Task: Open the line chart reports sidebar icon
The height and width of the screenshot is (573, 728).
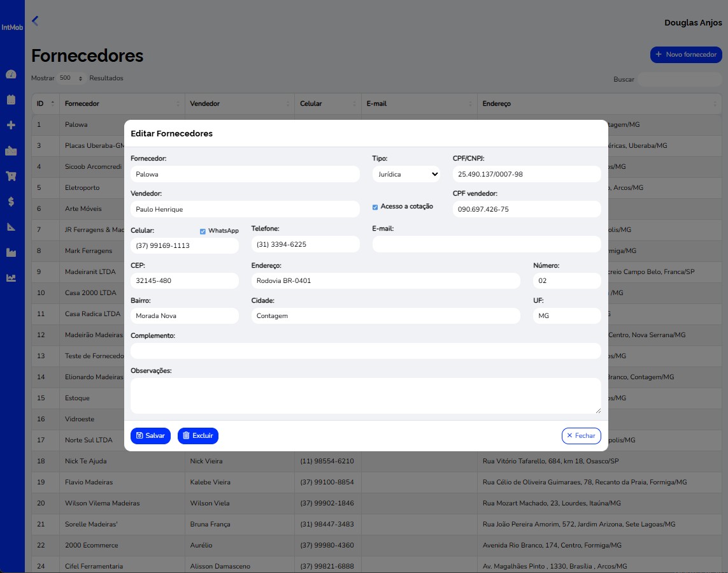Action: point(11,278)
